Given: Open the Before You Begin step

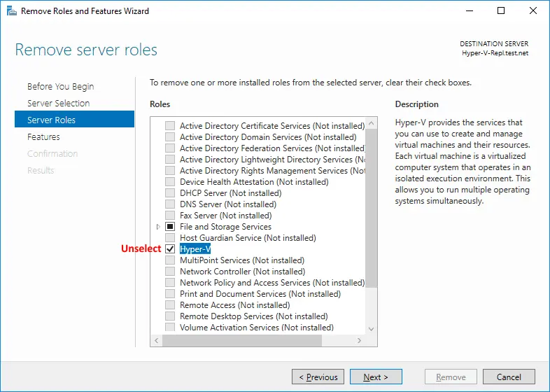Looking at the screenshot, I should pyautogui.click(x=61, y=86).
